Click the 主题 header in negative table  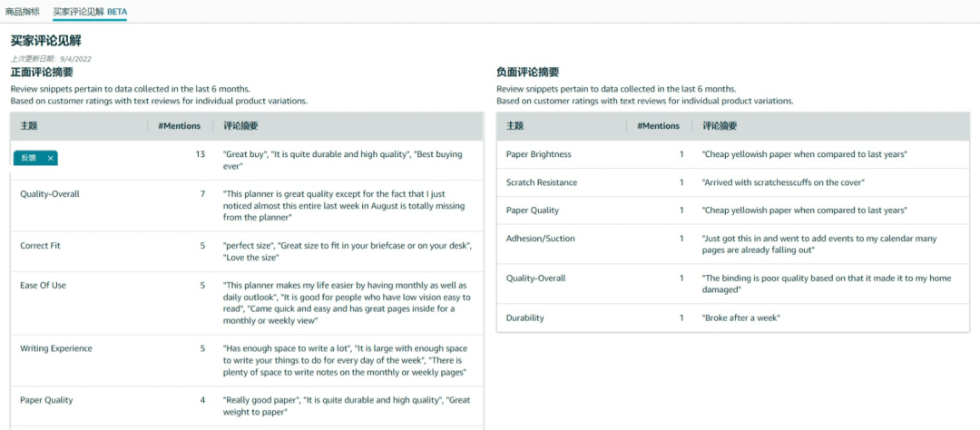pos(514,126)
